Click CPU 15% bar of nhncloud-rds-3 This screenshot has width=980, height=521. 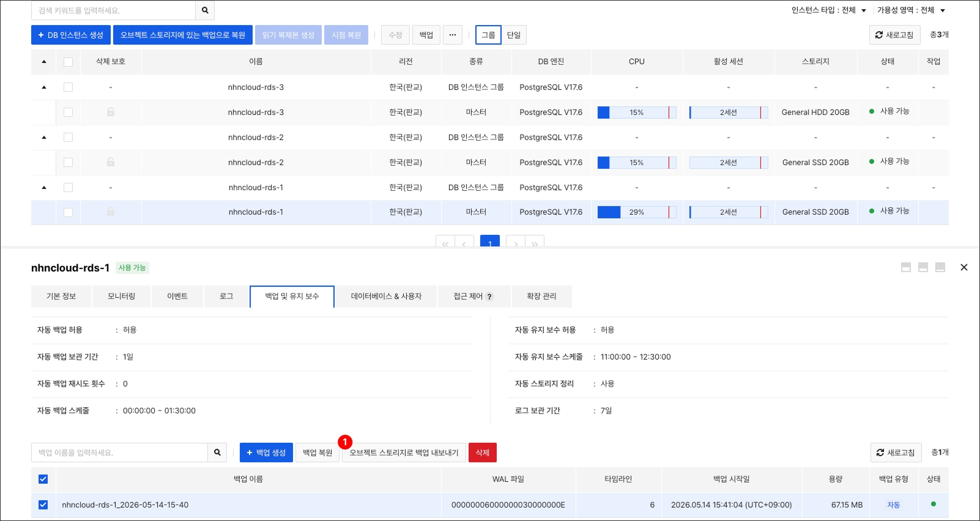click(x=637, y=113)
